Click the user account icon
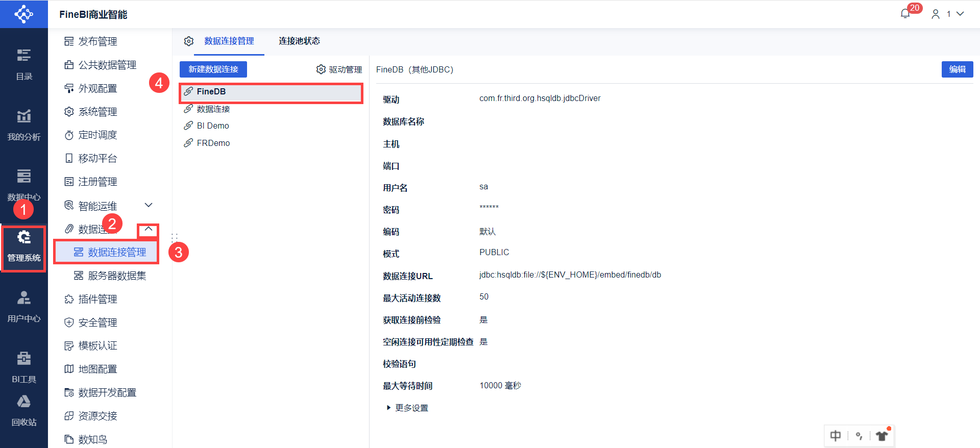 point(936,14)
